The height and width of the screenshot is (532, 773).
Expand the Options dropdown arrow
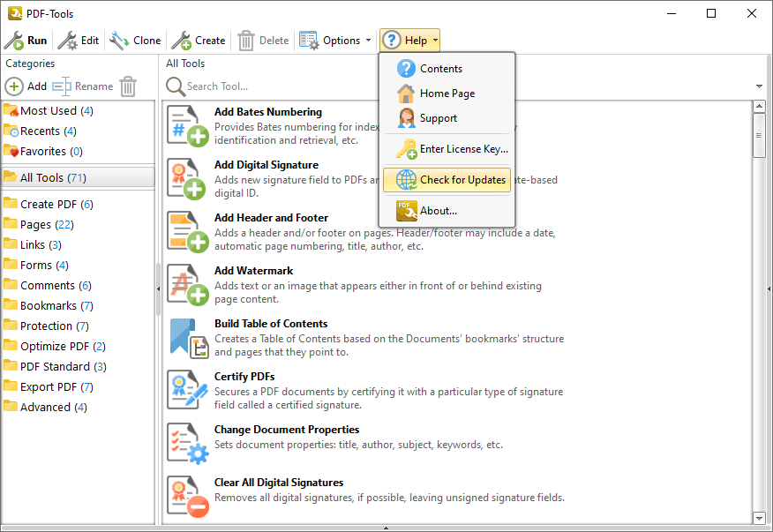[368, 41]
